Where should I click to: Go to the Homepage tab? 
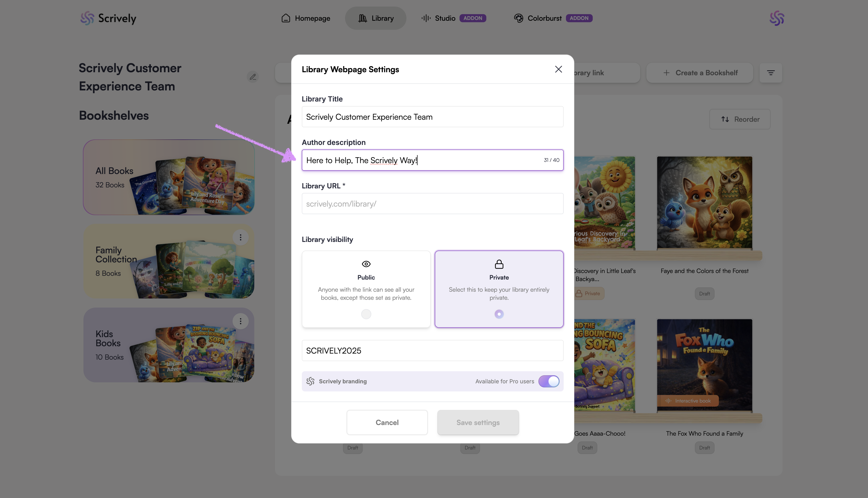(x=305, y=18)
